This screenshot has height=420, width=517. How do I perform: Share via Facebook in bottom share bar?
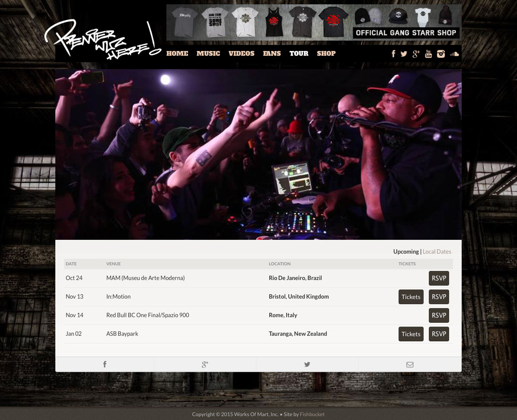(105, 364)
